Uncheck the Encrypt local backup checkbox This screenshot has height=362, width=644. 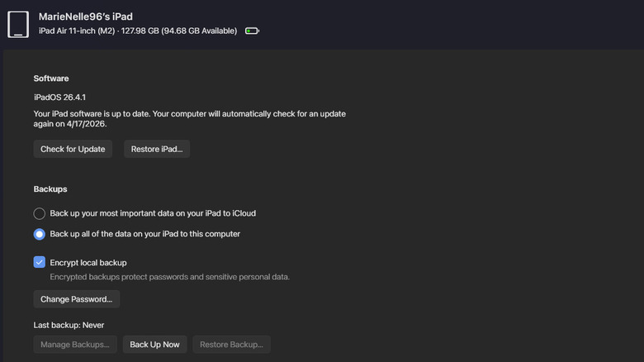coord(40,262)
